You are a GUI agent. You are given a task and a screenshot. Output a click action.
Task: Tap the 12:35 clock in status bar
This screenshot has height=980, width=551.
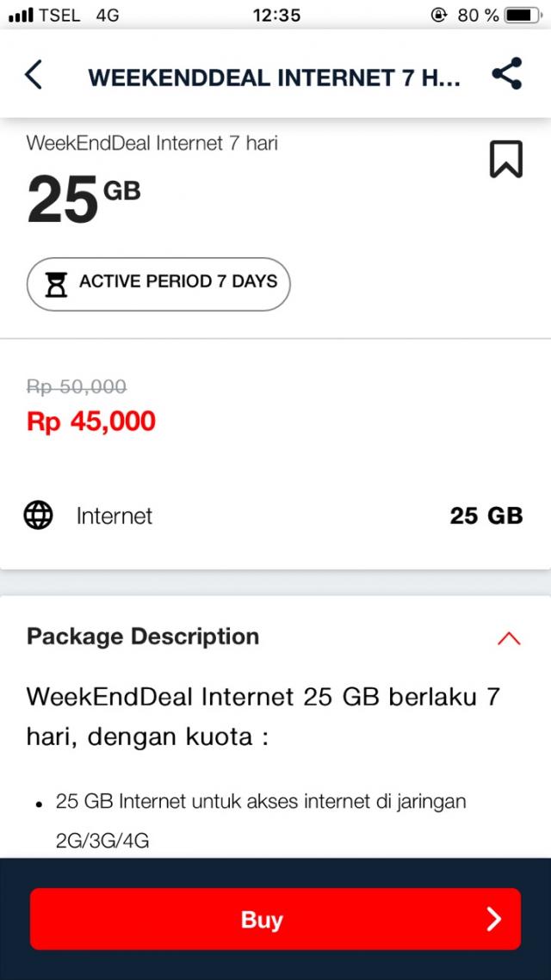tap(276, 15)
